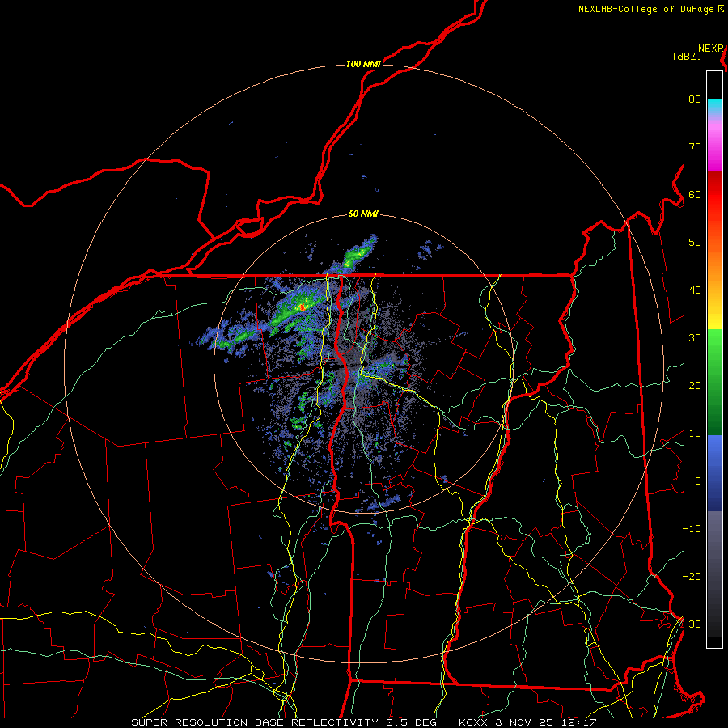Click the 20 dBZ legend value

tap(695, 385)
